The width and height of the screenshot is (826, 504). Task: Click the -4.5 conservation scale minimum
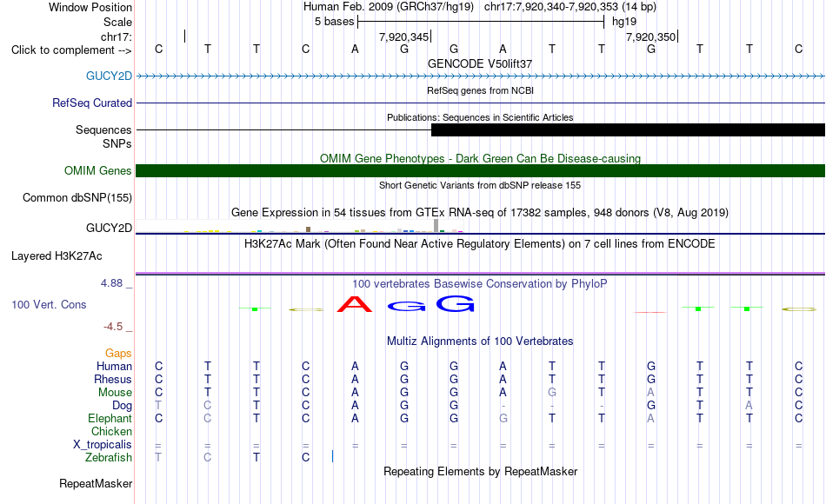pos(113,327)
